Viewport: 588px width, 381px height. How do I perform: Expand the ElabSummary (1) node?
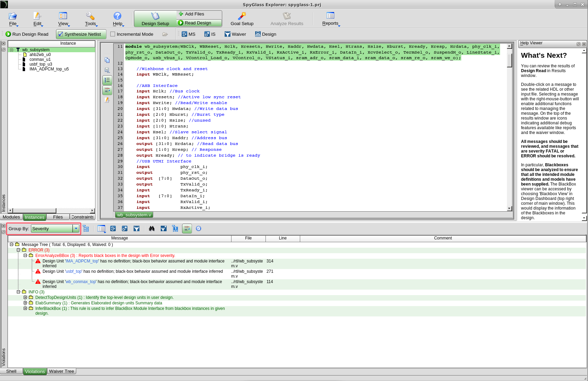pos(25,303)
